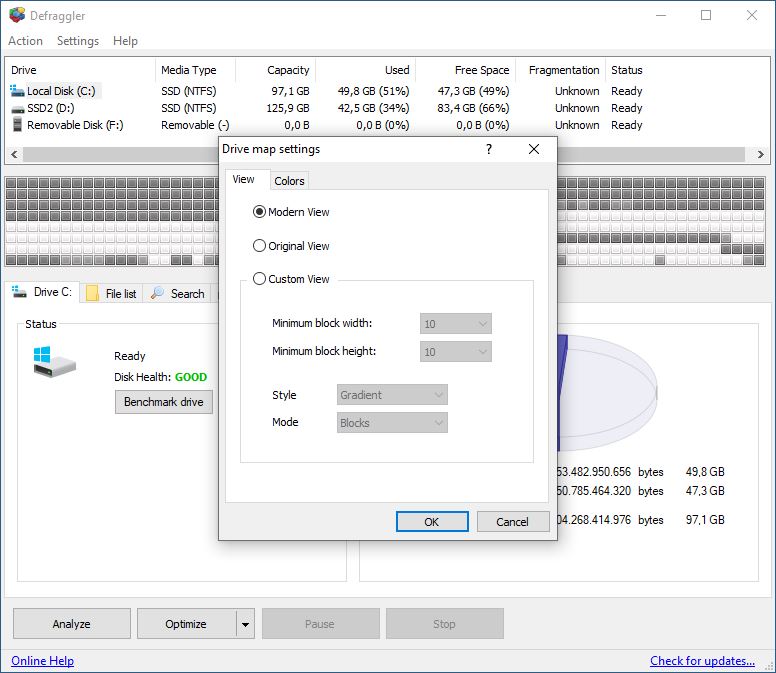776x673 pixels.
Task: Close the Drive map settings dialog
Action: 534,149
